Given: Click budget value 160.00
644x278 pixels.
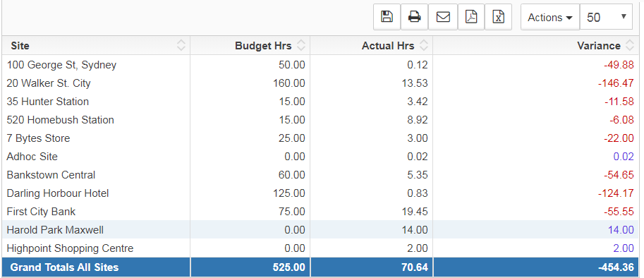Looking at the screenshot, I should pyautogui.click(x=289, y=83).
